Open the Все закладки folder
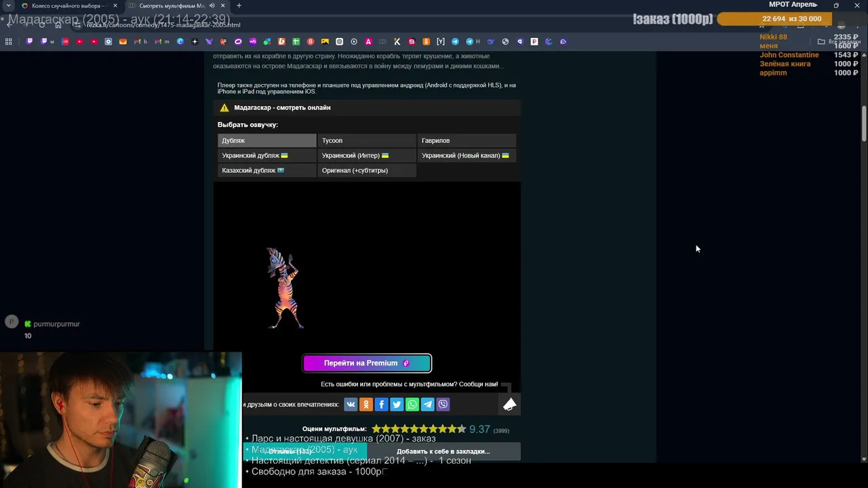 (840, 41)
